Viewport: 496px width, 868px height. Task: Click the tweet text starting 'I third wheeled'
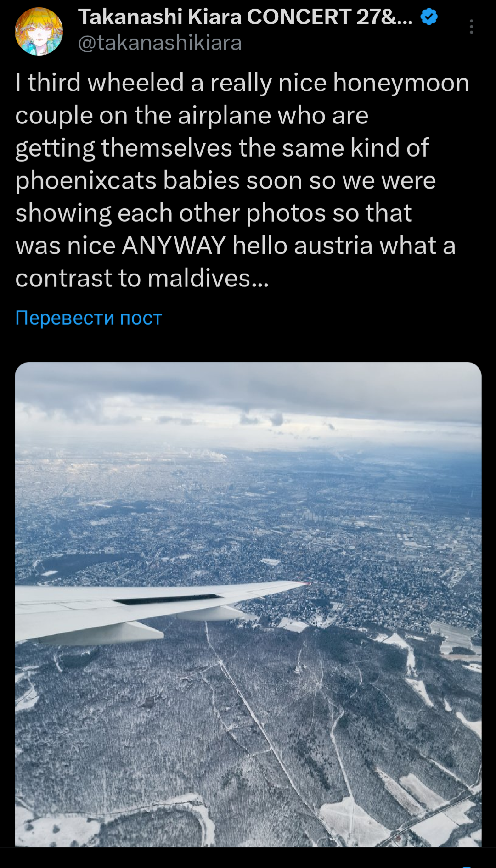[242, 180]
